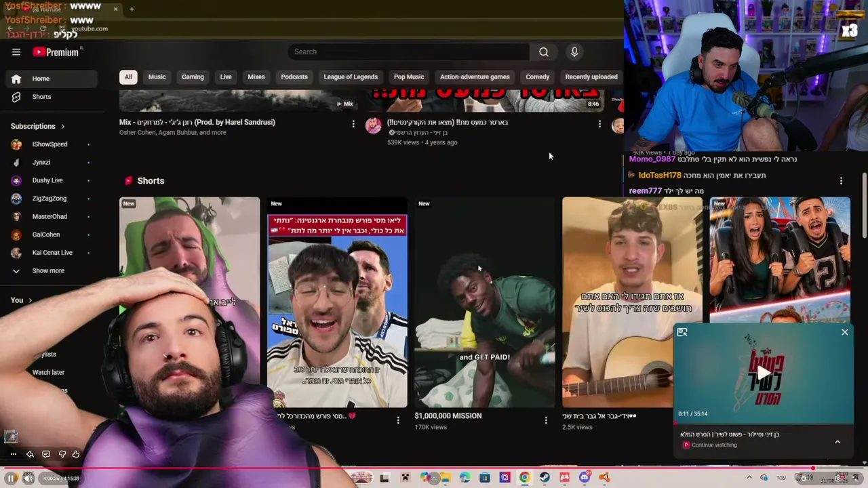Select the Music filter chip
868x488 pixels.
pos(157,77)
